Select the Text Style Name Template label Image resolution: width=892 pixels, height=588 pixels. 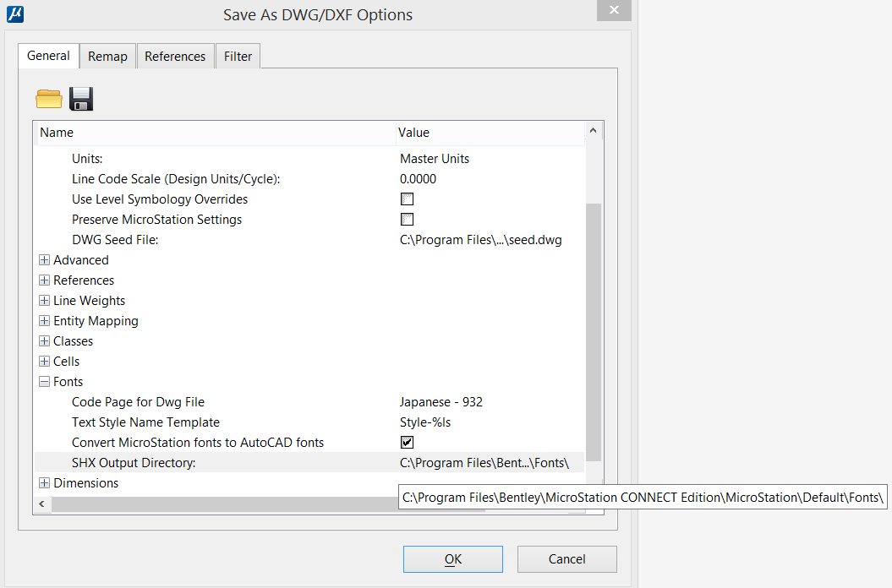tap(145, 422)
